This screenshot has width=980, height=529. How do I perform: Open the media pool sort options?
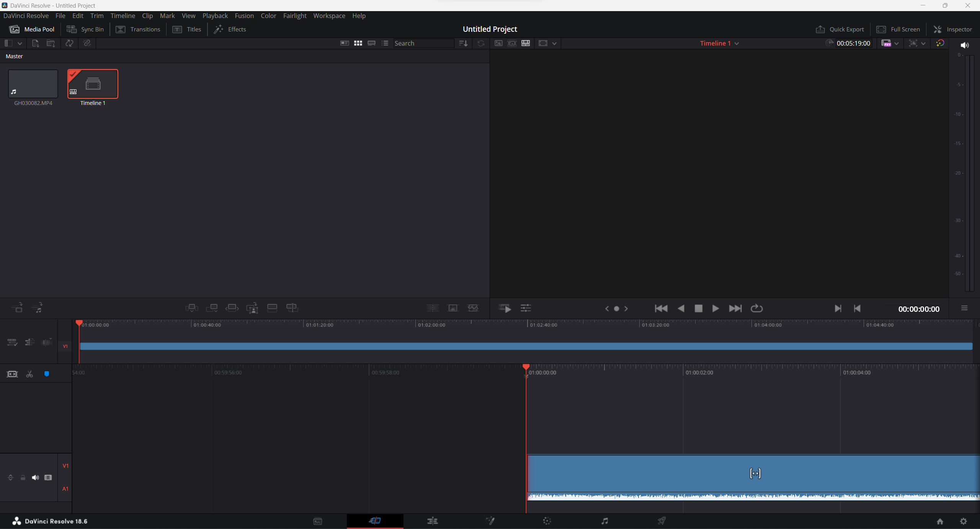[463, 43]
